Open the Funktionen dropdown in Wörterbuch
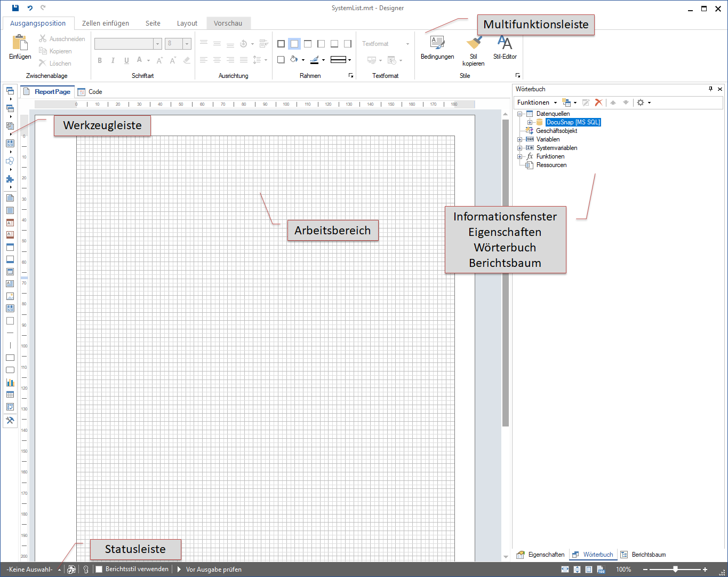The height and width of the screenshot is (577, 728). click(537, 102)
